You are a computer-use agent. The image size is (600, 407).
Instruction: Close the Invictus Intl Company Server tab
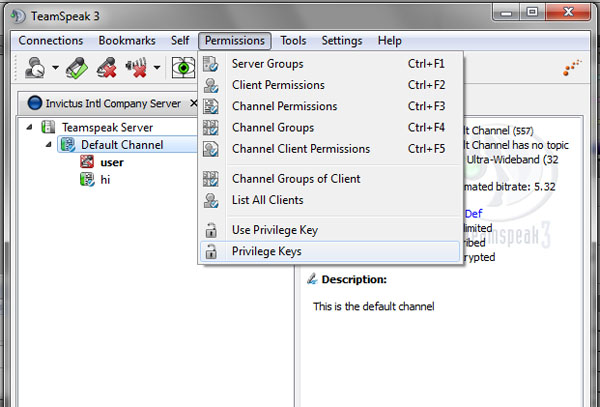pyautogui.click(x=194, y=103)
